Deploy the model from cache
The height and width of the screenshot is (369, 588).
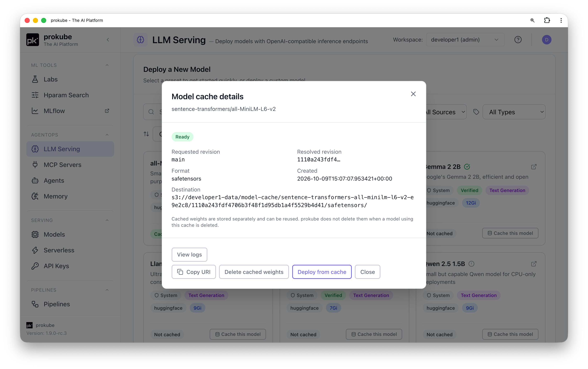coord(322,272)
